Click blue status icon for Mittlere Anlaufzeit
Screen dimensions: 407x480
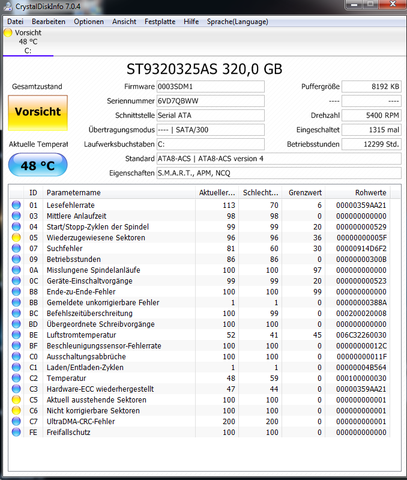tap(16, 216)
